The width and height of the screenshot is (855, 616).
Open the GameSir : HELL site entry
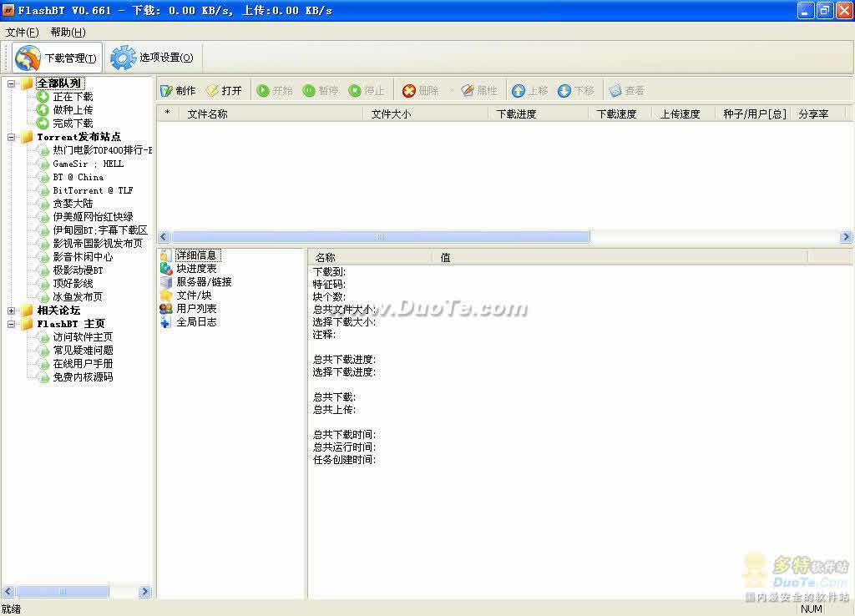point(88,164)
